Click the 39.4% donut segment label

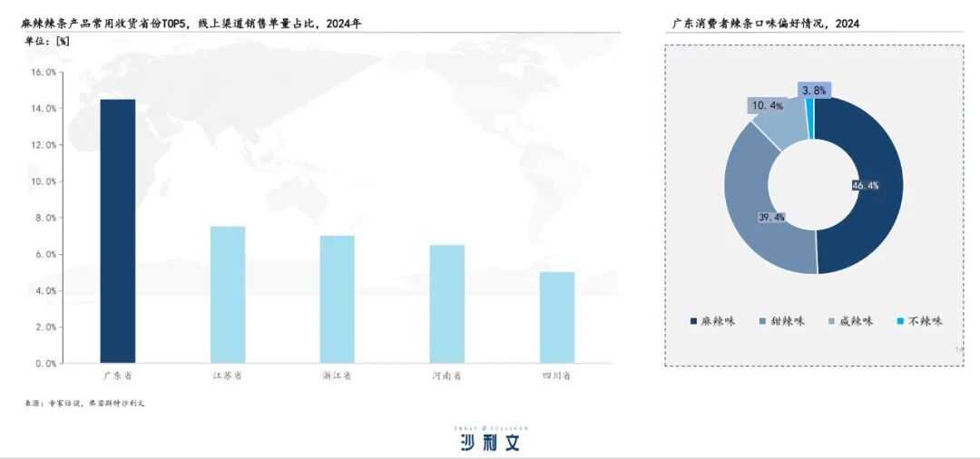pos(771,218)
